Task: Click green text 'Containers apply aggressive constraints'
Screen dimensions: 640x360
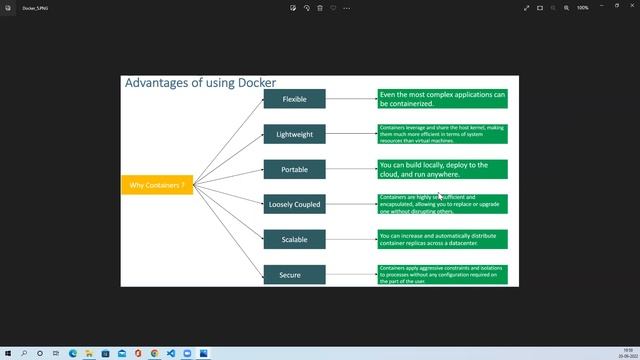Action: click(x=442, y=275)
